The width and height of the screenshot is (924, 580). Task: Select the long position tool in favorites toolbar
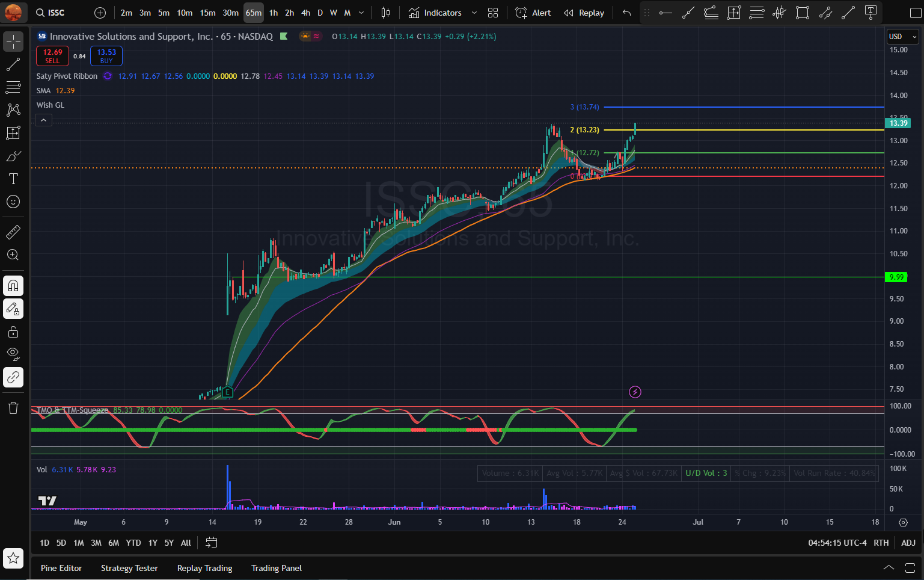click(734, 13)
